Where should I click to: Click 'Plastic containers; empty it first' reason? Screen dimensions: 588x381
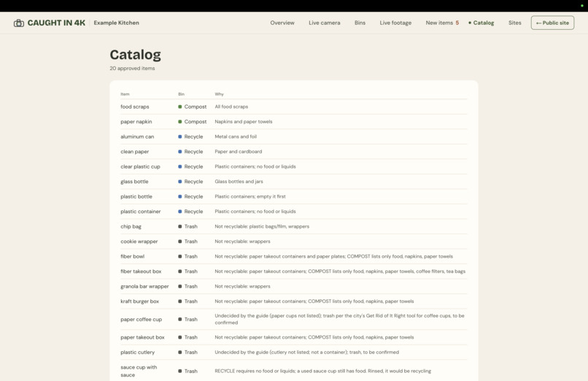pos(250,197)
